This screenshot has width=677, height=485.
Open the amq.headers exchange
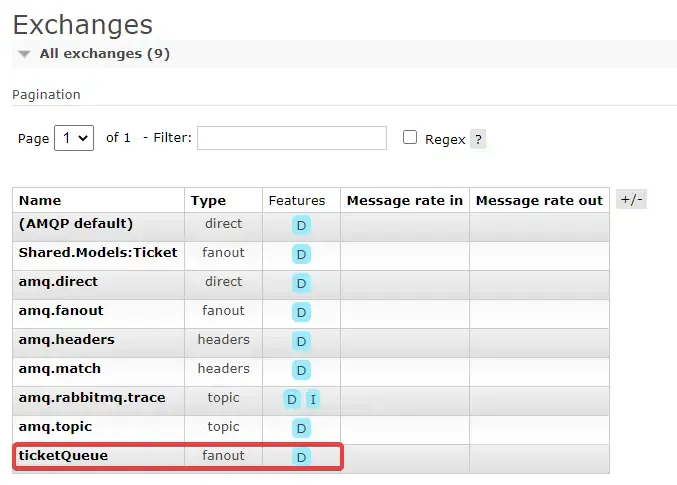(66, 340)
